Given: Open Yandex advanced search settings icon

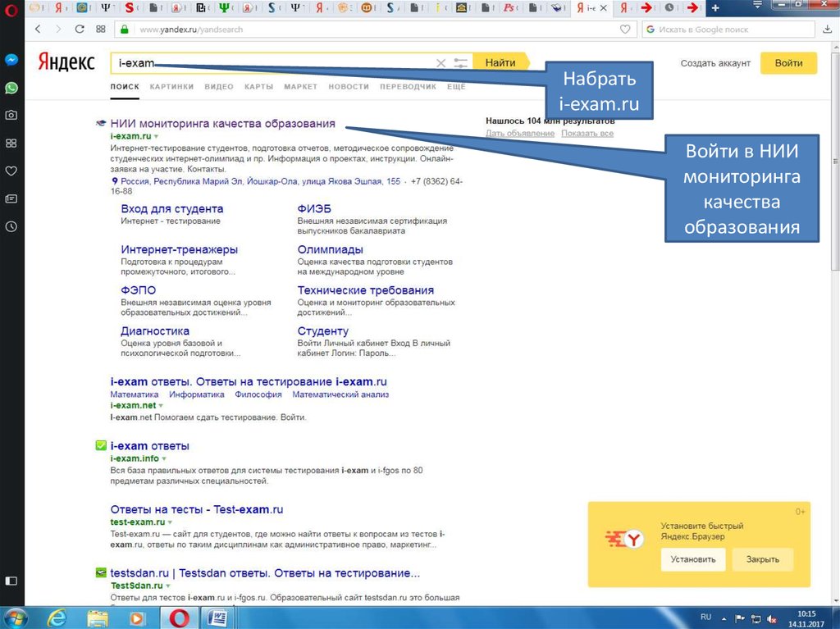Looking at the screenshot, I should coord(460,63).
